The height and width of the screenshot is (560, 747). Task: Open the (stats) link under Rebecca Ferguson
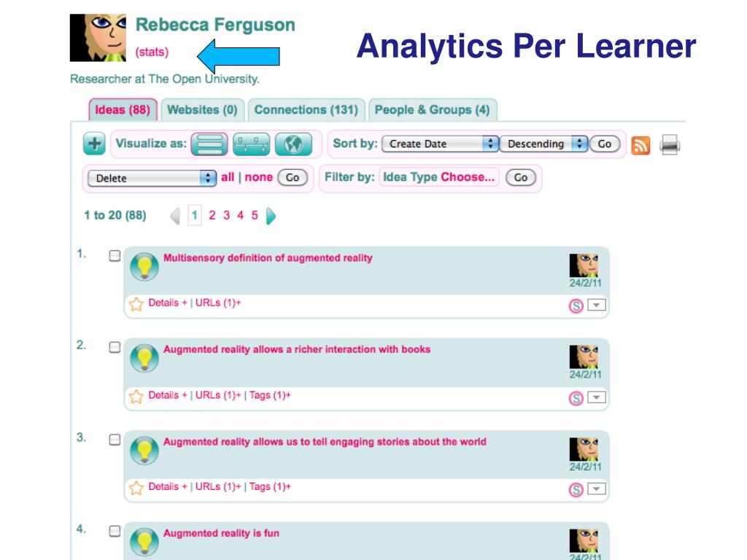pyautogui.click(x=152, y=52)
